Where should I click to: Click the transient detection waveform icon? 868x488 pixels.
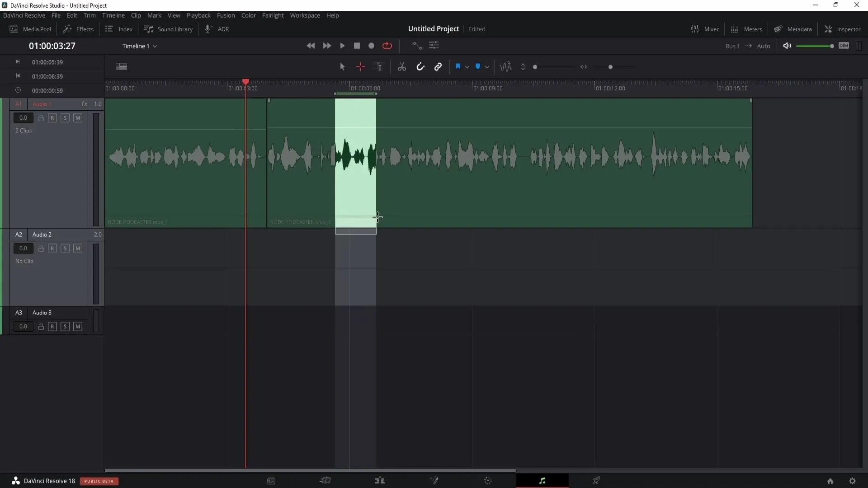click(506, 67)
